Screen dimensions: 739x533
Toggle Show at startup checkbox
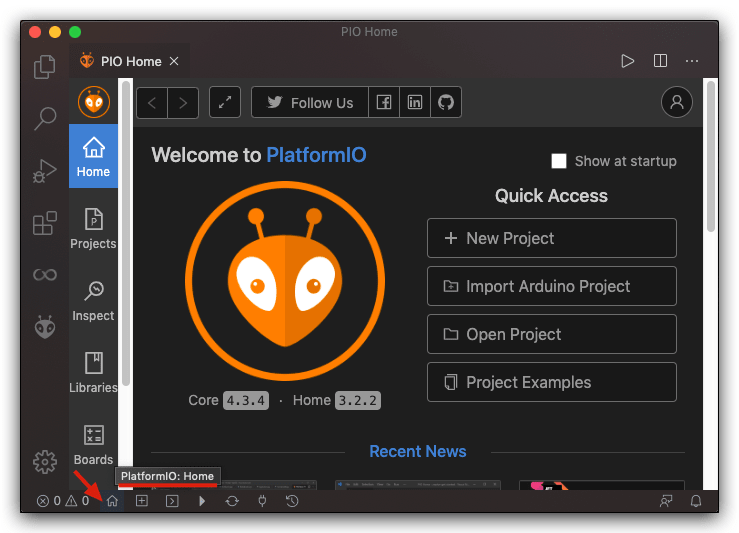coord(559,161)
